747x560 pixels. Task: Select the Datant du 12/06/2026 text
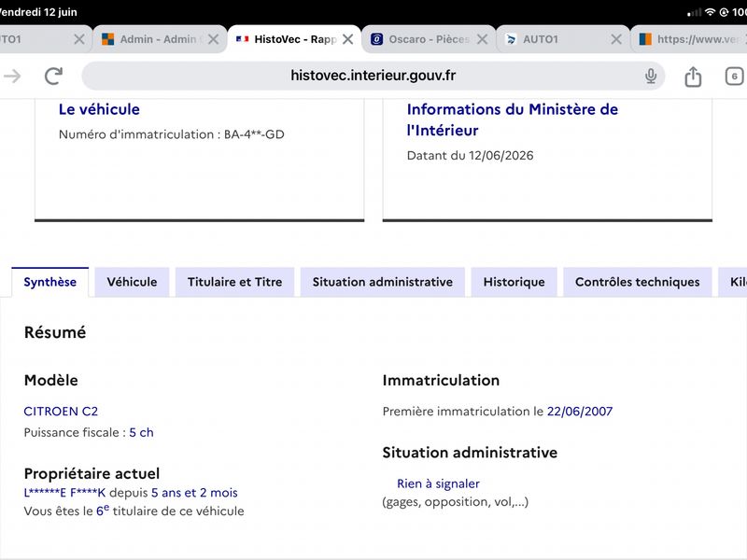tap(470, 156)
